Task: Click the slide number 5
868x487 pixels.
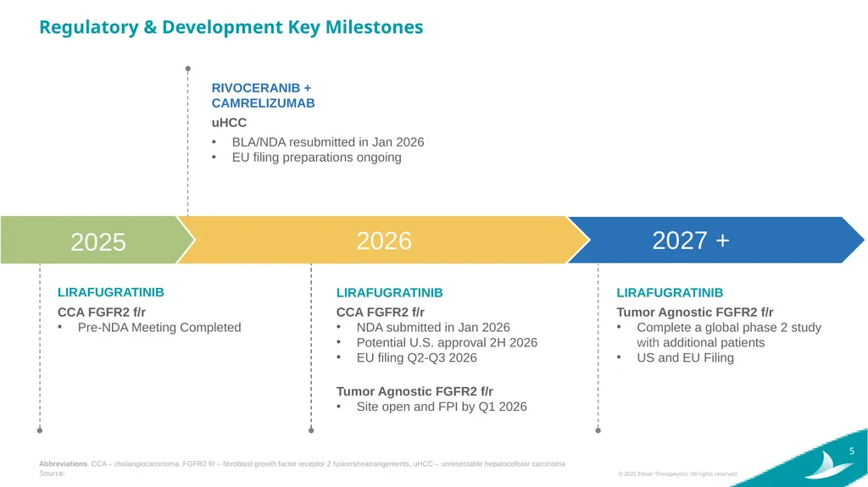Action: coord(851,451)
